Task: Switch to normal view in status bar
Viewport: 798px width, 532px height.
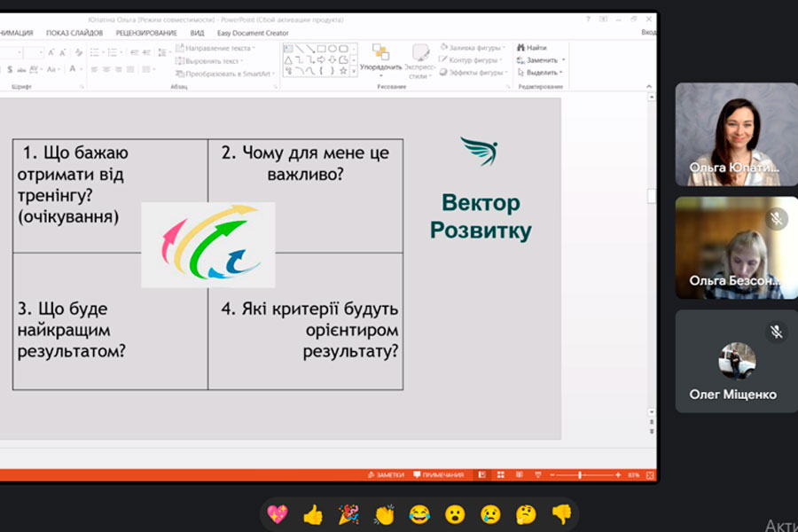Action: [x=482, y=474]
